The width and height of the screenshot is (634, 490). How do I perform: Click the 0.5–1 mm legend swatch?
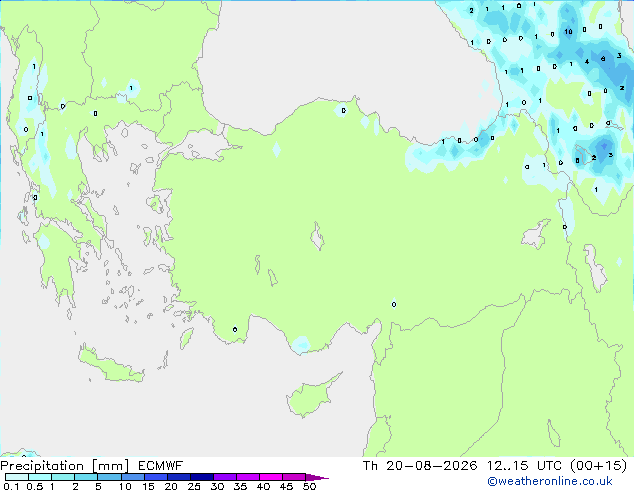40,477
